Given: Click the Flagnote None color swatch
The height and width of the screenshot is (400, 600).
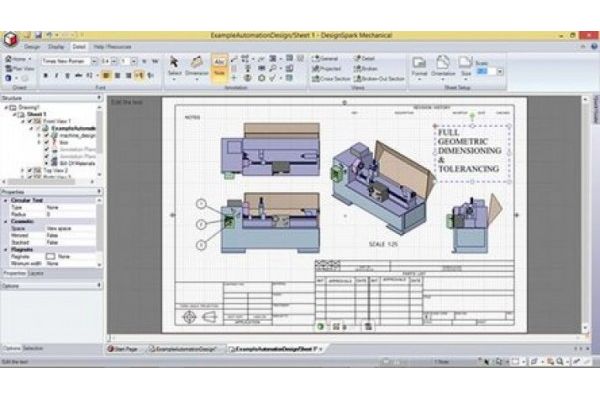Looking at the screenshot, I should pos(50,256).
